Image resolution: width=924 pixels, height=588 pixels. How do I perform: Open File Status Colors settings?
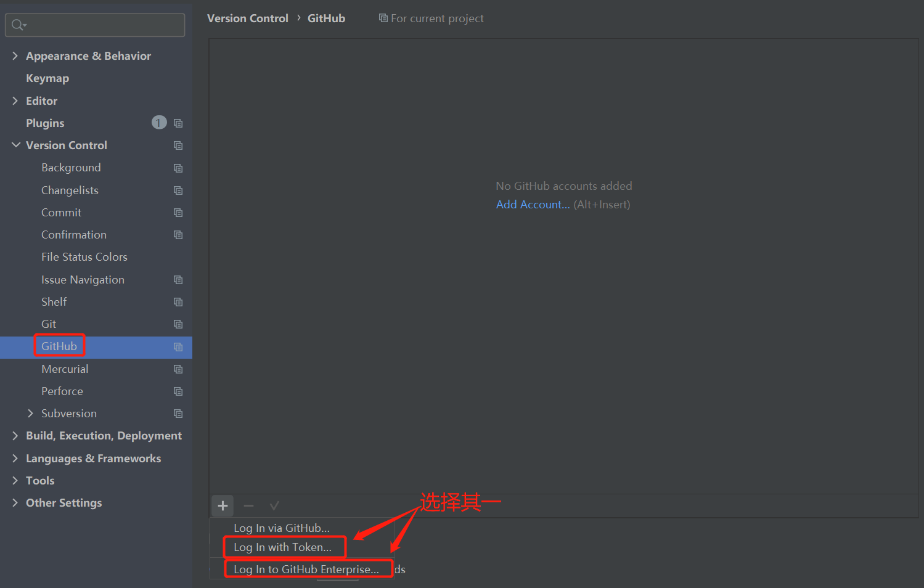point(84,257)
